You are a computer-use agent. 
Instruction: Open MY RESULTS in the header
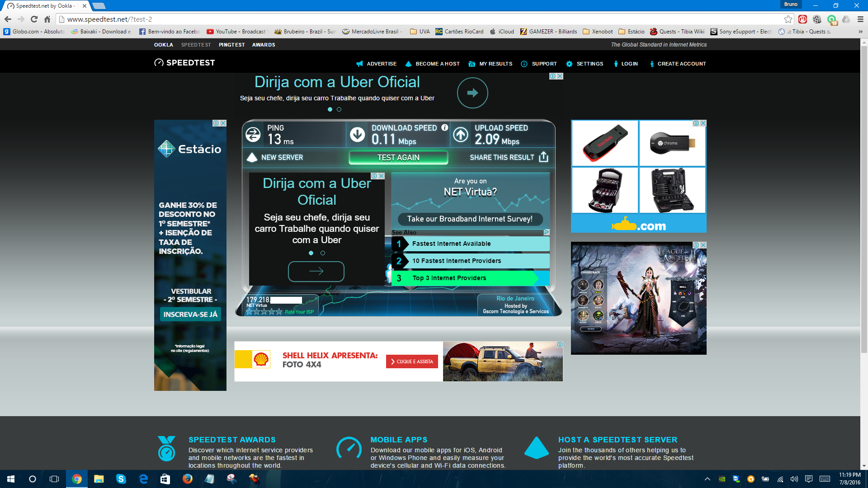click(x=491, y=64)
